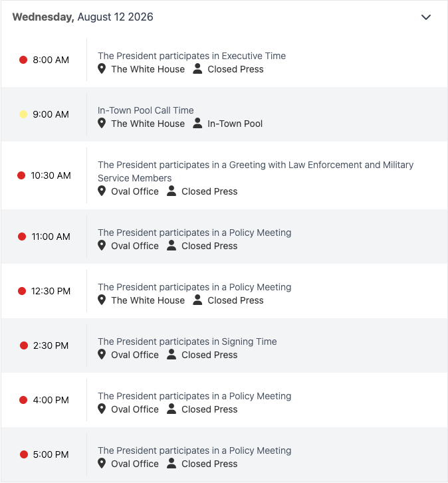448x483 pixels.
Task: Open the In-Town Pool Call Time link
Action: tap(146, 110)
